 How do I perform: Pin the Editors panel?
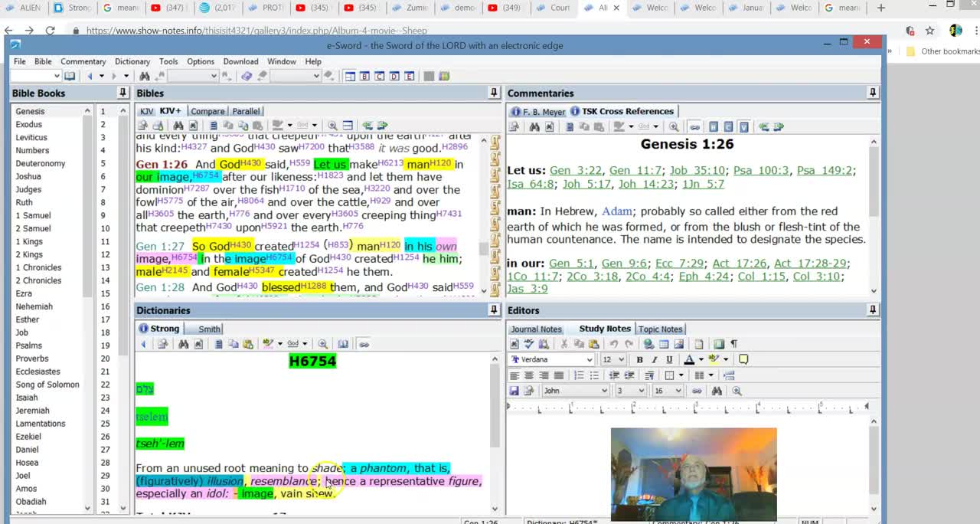point(872,309)
